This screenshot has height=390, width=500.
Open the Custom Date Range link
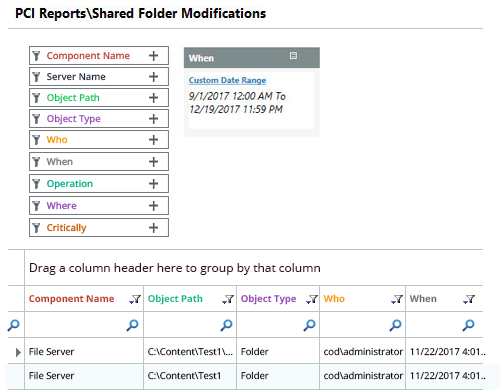pyautogui.click(x=227, y=80)
